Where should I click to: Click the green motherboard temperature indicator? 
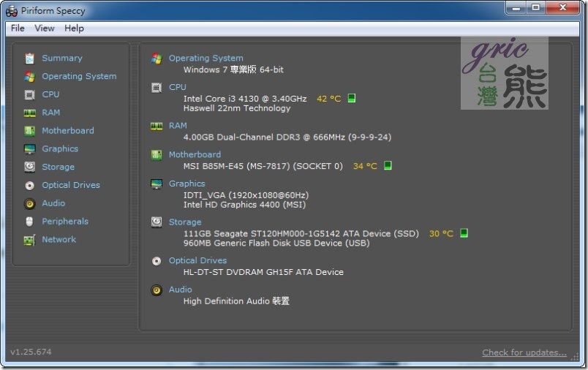[388, 165]
